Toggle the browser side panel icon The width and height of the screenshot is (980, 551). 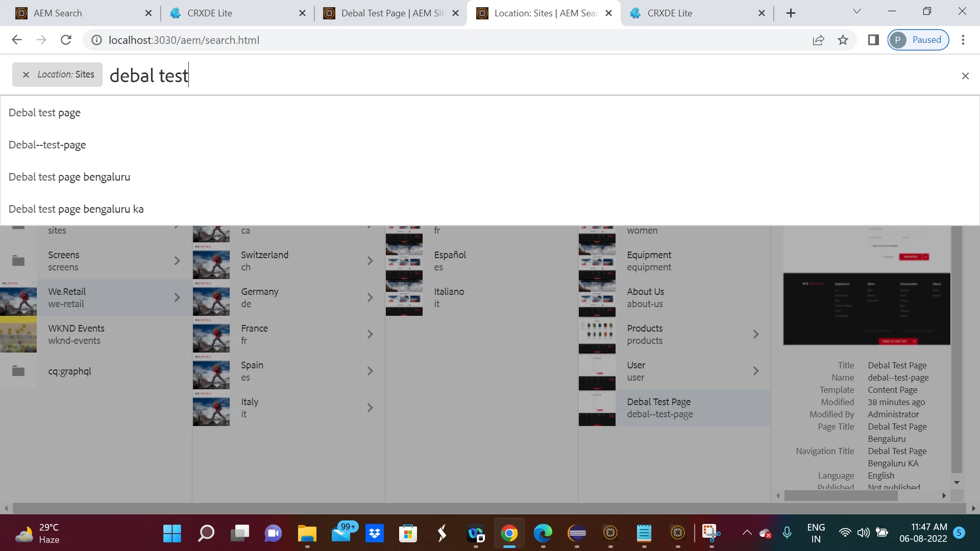pos(873,40)
